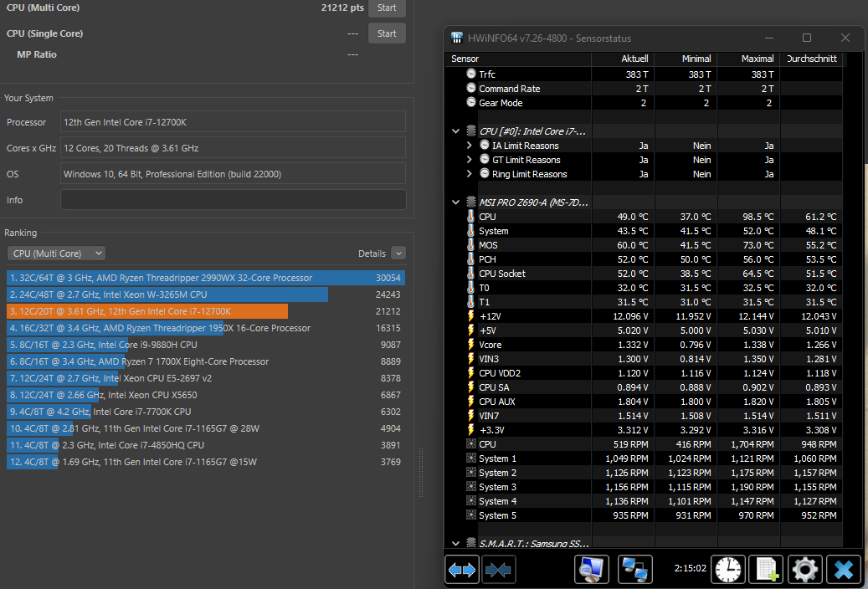Open the remote network computers icon
Screen dimensions: 868x589
(635, 569)
